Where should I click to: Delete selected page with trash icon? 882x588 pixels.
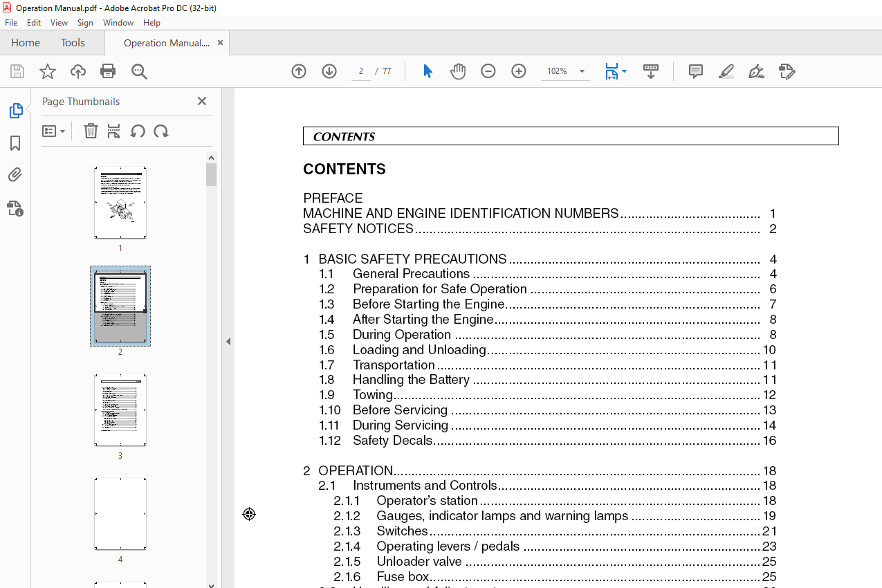coord(91,131)
